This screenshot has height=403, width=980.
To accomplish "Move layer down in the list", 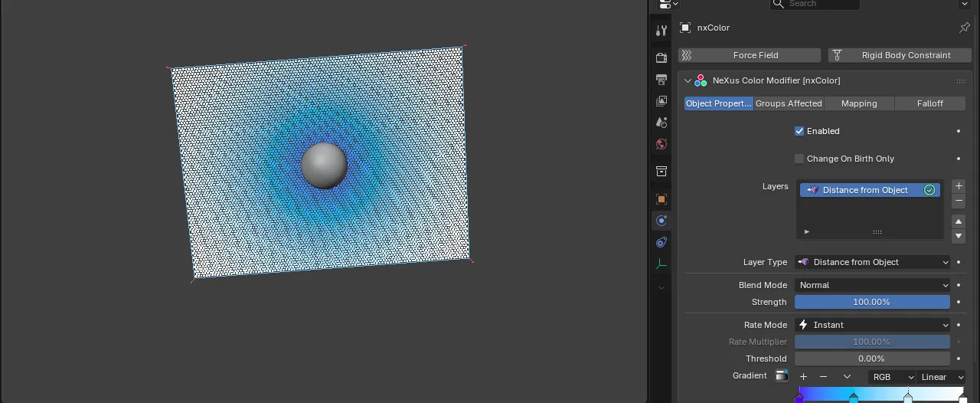I will pyautogui.click(x=959, y=236).
